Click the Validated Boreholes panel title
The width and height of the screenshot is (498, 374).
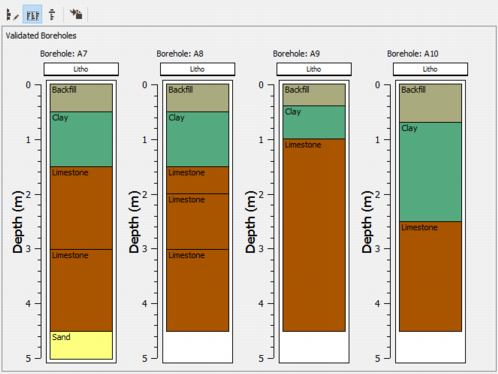pyautogui.click(x=41, y=36)
